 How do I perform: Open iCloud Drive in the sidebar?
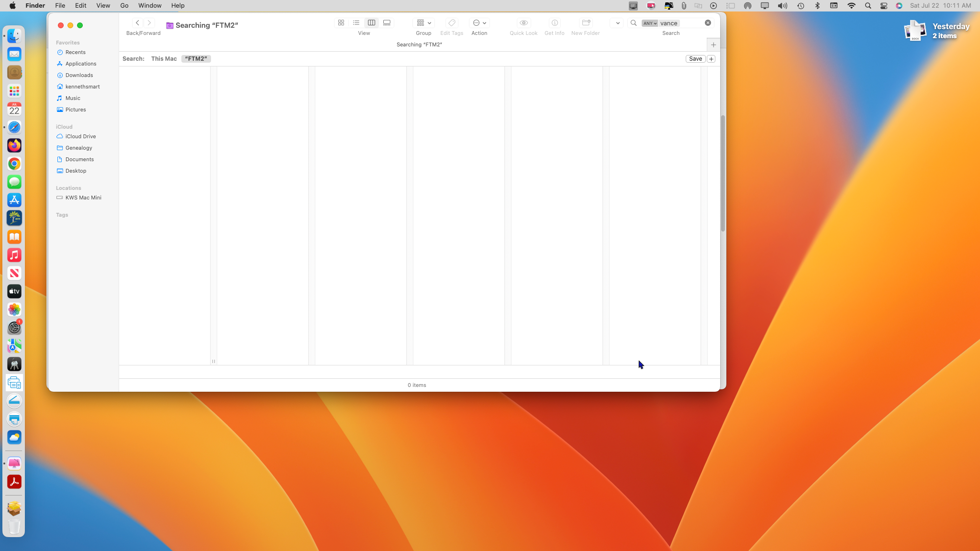point(80,136)
